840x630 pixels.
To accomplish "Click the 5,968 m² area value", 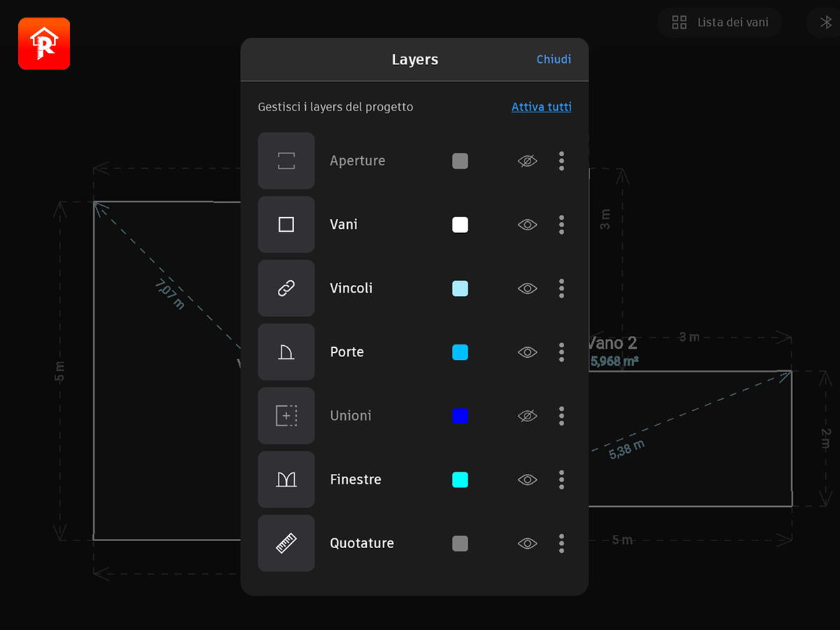I will 614,361.
